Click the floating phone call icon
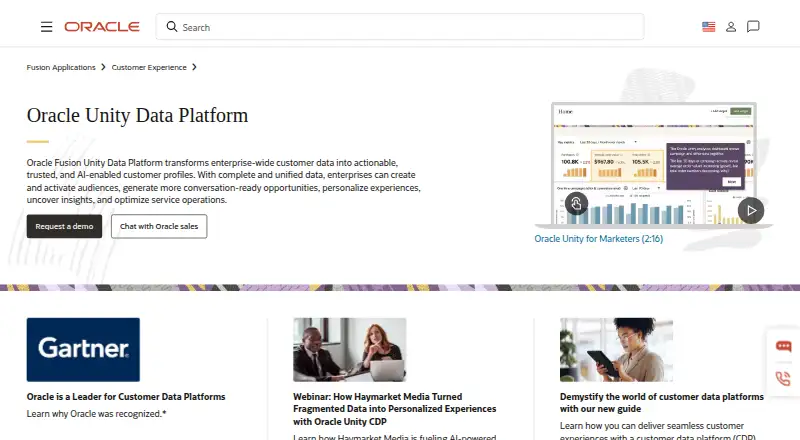Image resolution: width=800 pixels, height=440 pixels. (x=783, y=378)
